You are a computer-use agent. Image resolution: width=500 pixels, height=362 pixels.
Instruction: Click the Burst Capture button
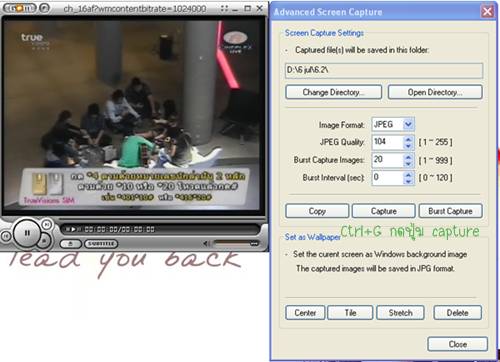tap(450, 211)
